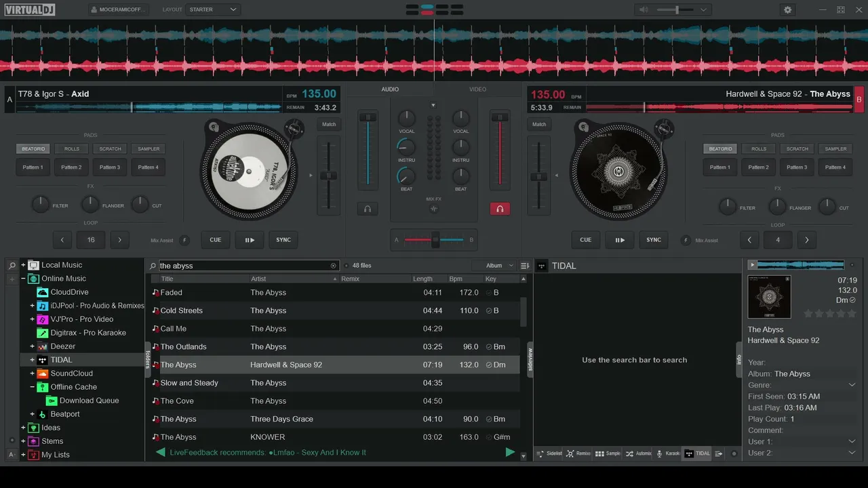The width and height of the screenshot is (868, 488).
Task: Clear the search field with the X icon
Action: (x=333, y=266)
